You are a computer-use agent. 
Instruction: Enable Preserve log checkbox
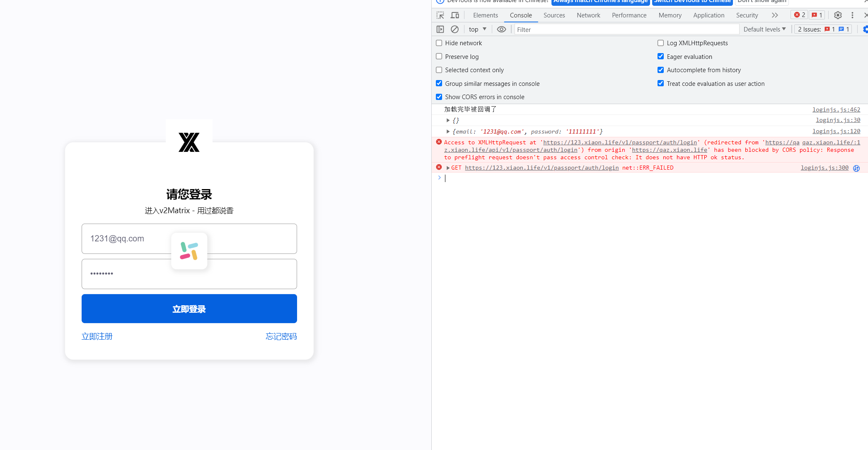point(439,56)
